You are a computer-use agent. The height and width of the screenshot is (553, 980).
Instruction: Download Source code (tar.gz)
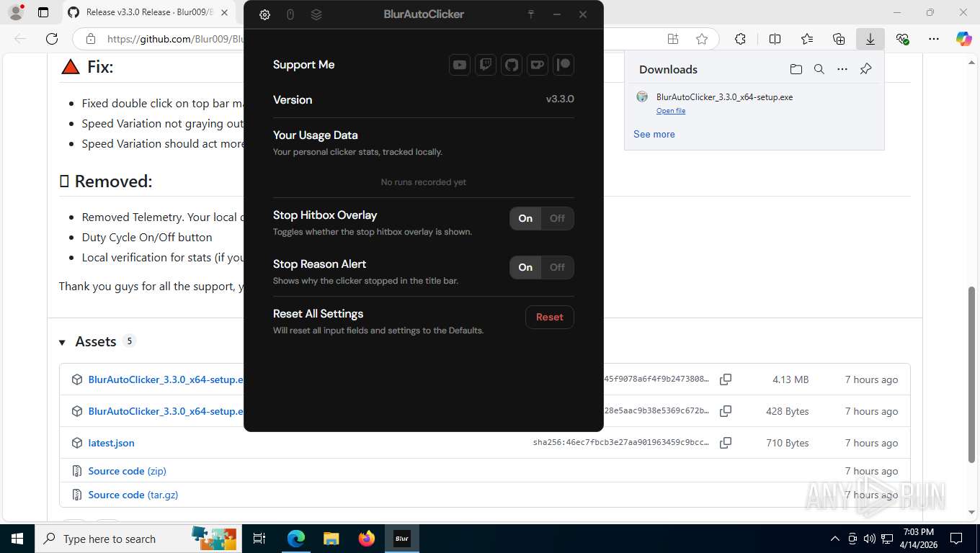click(133, 495)
